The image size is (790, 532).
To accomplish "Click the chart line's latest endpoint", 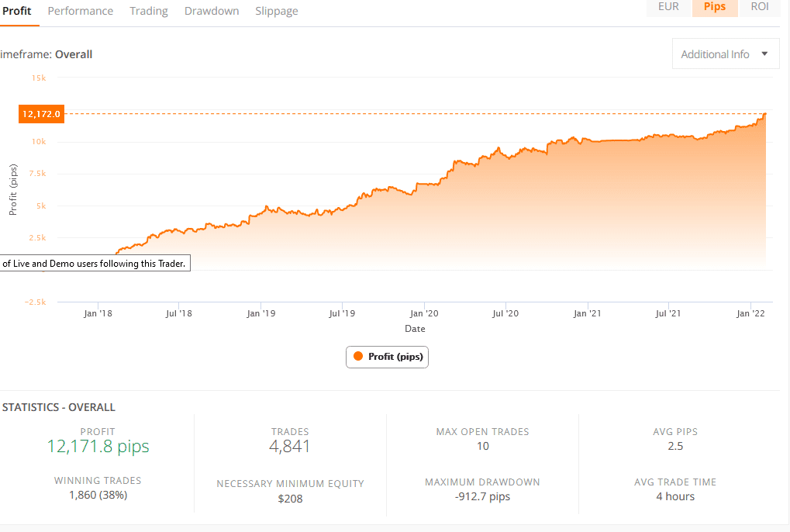I will (x=765, y=114).
